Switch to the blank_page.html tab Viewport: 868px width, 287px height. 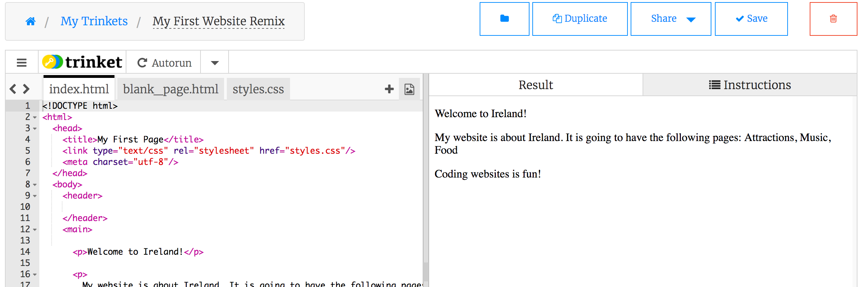[x=171, y=89]
